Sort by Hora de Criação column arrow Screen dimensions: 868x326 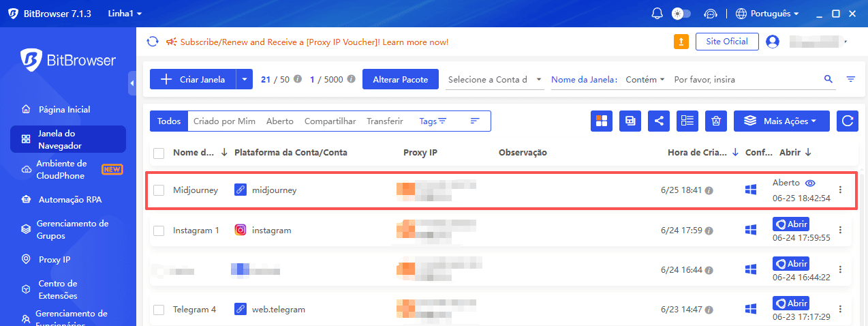(x=735, y=153)
